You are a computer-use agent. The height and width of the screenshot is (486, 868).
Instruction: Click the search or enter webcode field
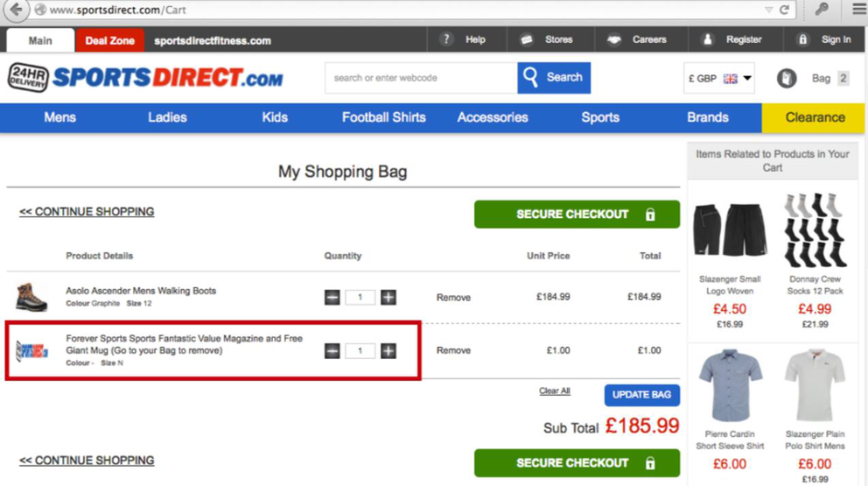click(x=420, y=78)
